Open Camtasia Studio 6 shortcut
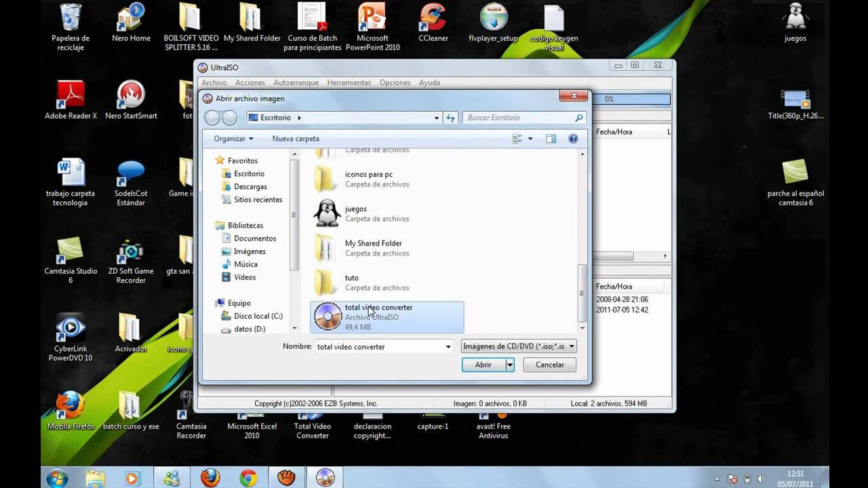This screenshot has width=868, height=488. (71, 260)
